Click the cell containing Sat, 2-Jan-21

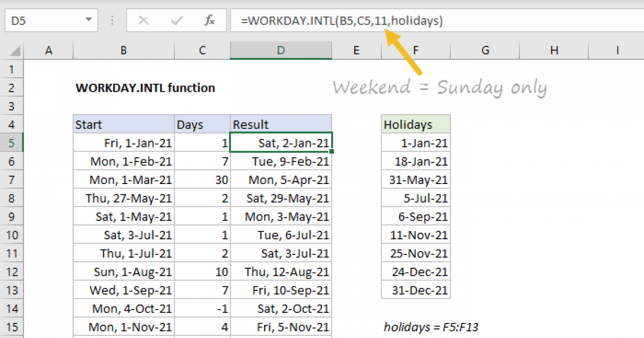tap(281, 143)
